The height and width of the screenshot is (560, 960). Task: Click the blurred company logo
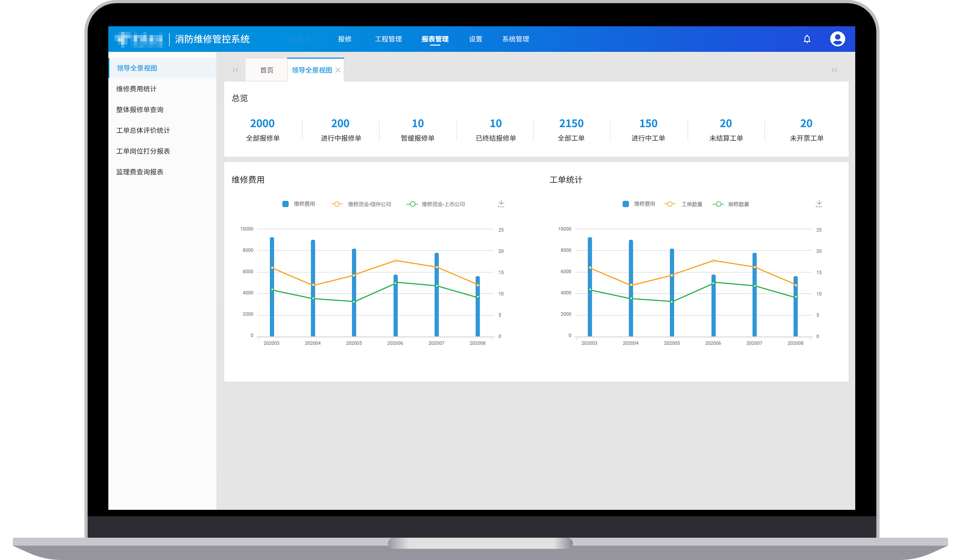click(x=139, y=39)
